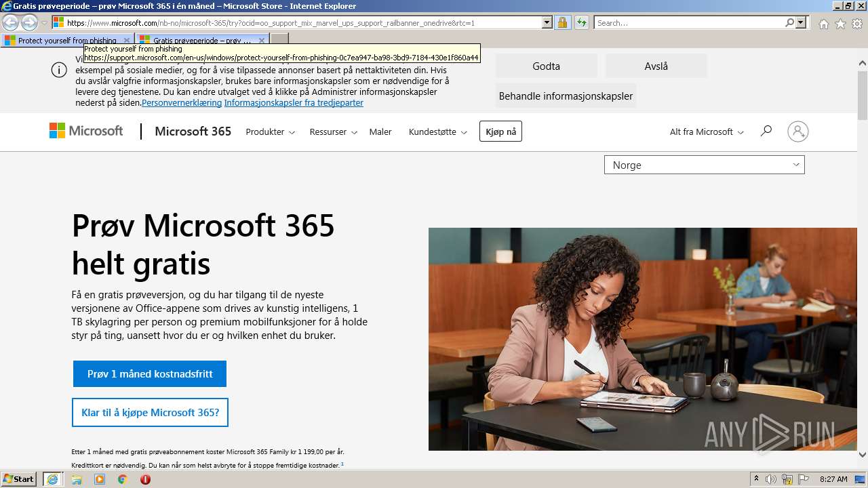The height and width of the screenshot is (488, 868).
Task: Click the volume icon in system tray
Action: [x=771, y=479]
